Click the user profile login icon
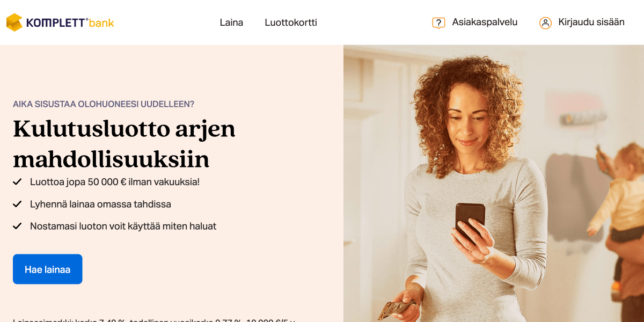Screen dimensions: 644x322 pyautogui.click(x=545, y=23)
